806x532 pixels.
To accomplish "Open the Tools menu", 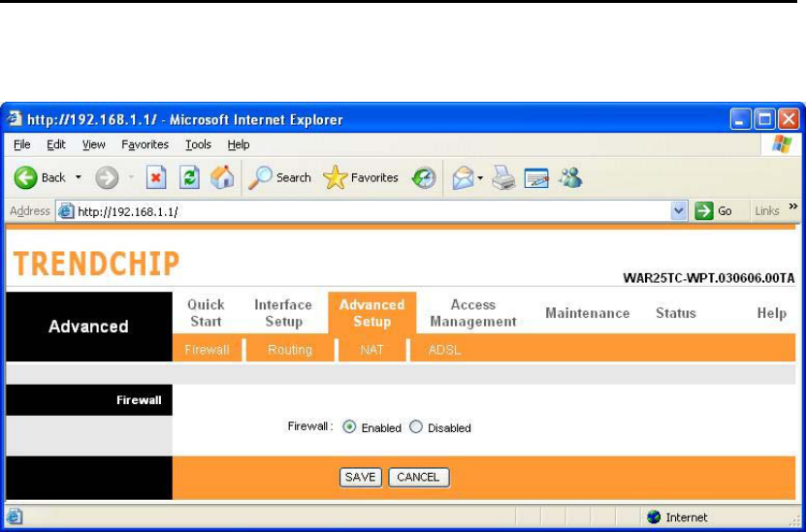I will point(199,144).
